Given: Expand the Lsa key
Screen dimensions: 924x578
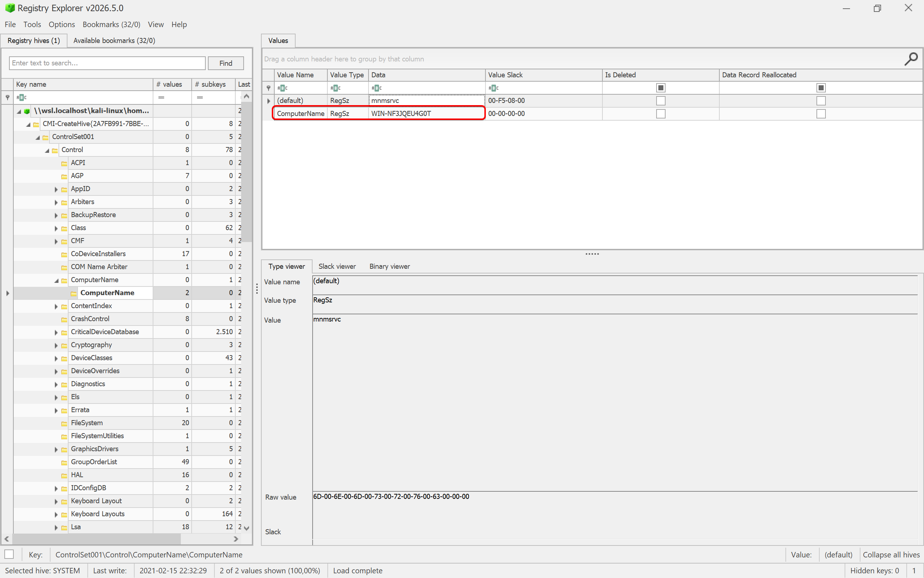Looking at the screenshot, I should (x=56, y=527).
